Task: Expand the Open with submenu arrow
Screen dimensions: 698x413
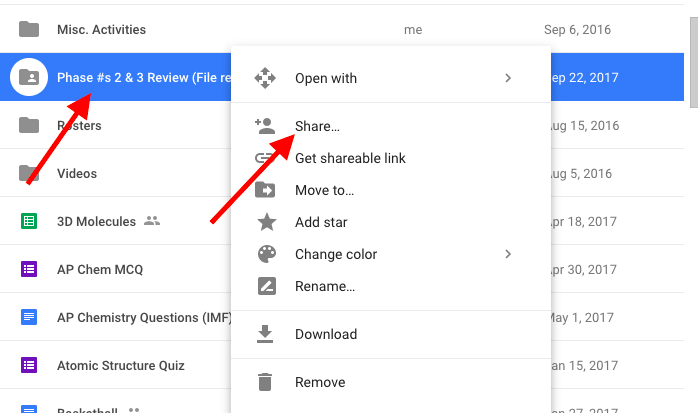Action: [x=508, y=78]
